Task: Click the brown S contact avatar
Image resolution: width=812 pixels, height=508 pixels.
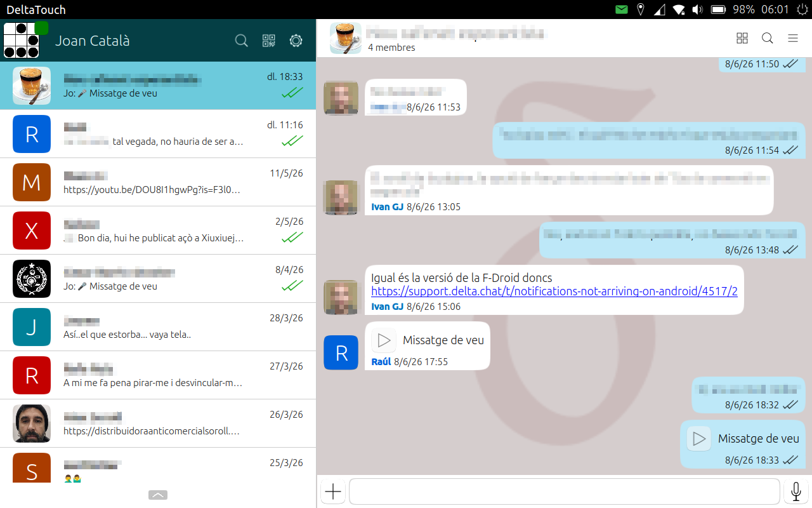Action: [x=32, y=467]
